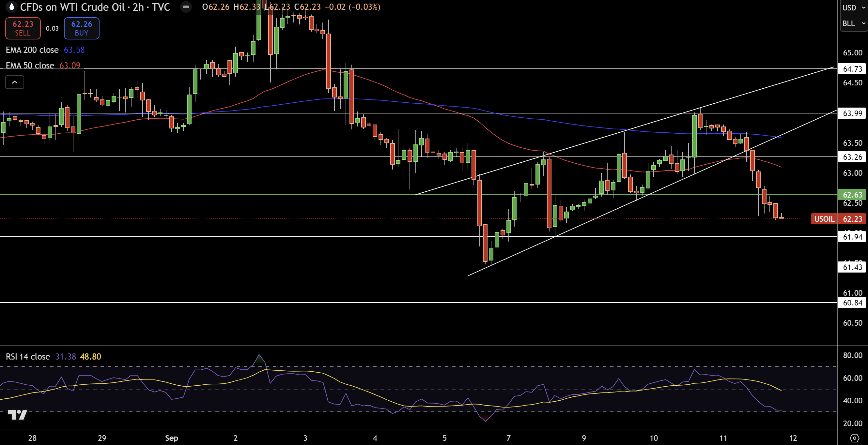This screenshot has width=868, height=445.
Task: Click the EMA 200 value 63.58
Action: click(x=74, y=50)
